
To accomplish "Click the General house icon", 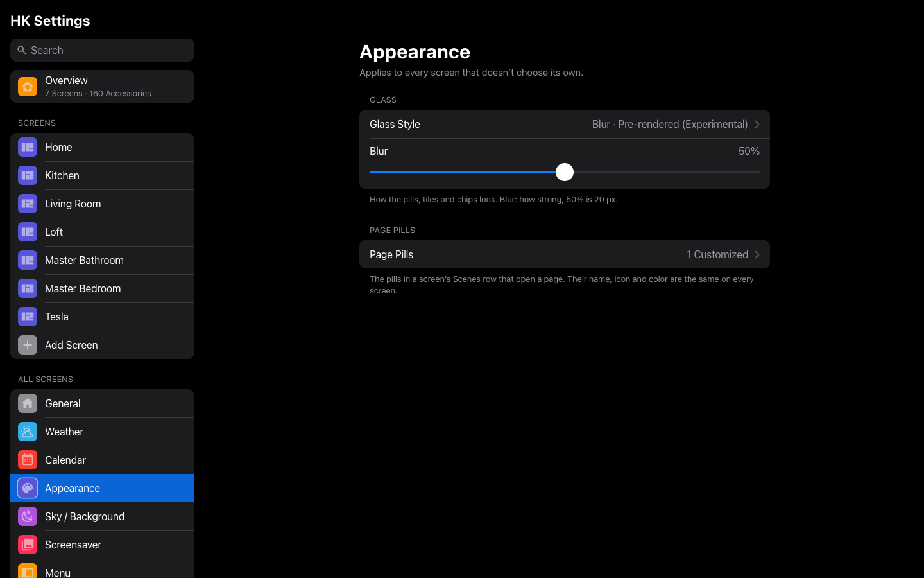I will pyautogui.click(x=28, y=403).
